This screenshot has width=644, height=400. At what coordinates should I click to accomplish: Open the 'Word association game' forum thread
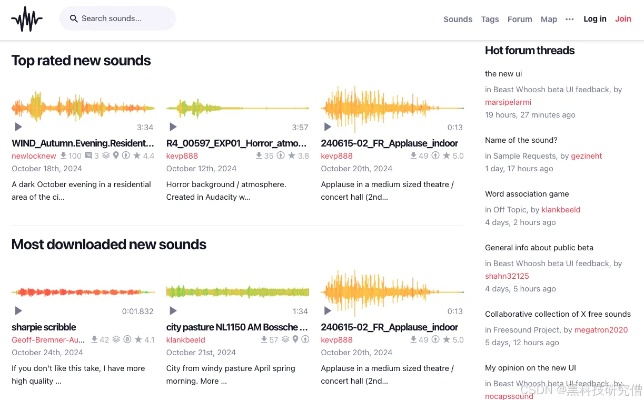coord(526,193)
